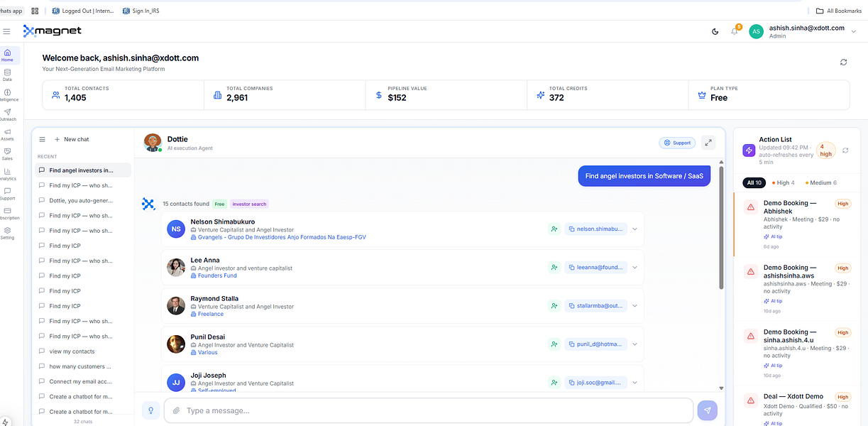Viewport: 868px width, 426px height.
Task: Expand Raymond Stalla contact details
Action: tap(634, 306)
